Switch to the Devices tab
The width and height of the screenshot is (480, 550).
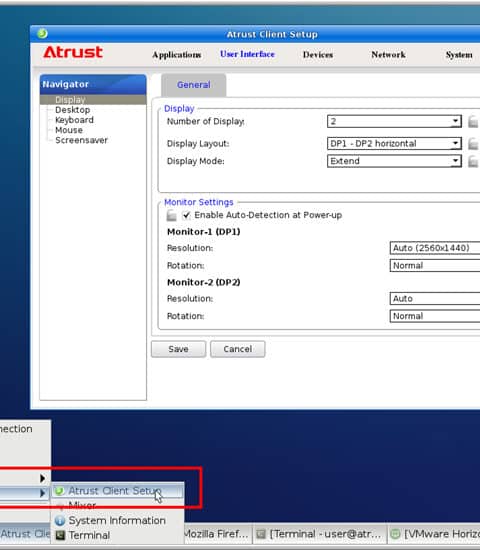(318, 55)
